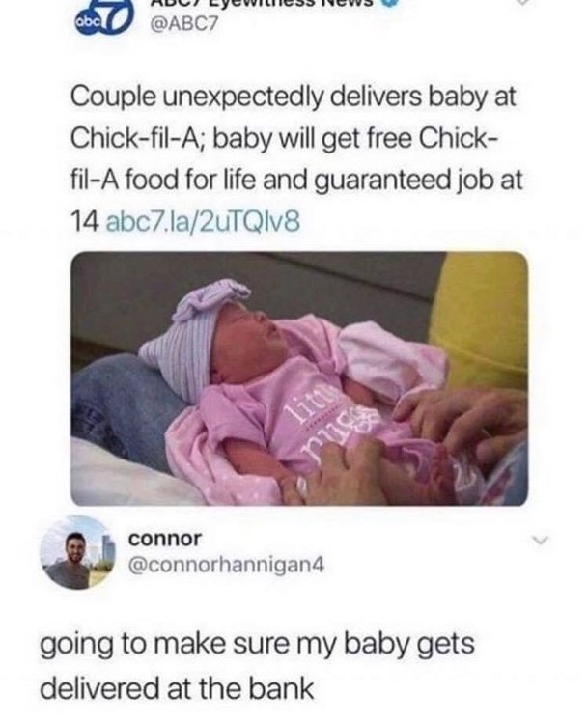This screenshot has height=724, width=588.
Task: Open the ABC7 Eyewitness News display name
Action: pyautogui.click(x=261, y=3)
